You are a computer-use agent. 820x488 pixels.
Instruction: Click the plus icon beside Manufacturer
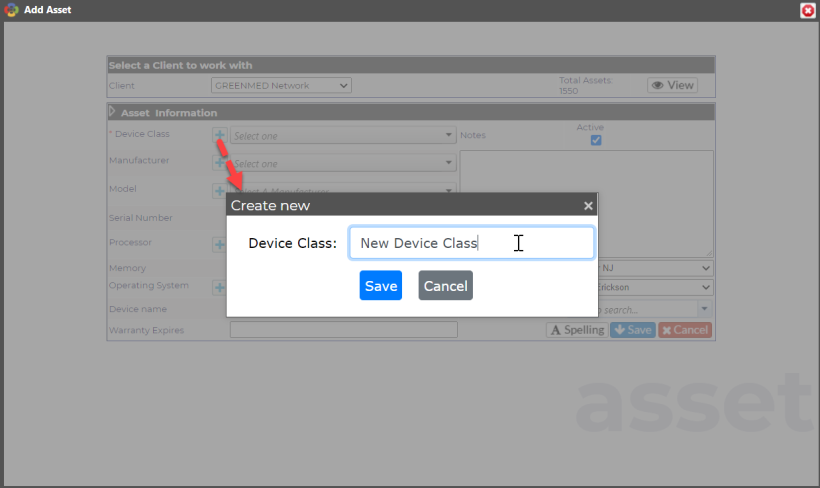pos(219,163)
